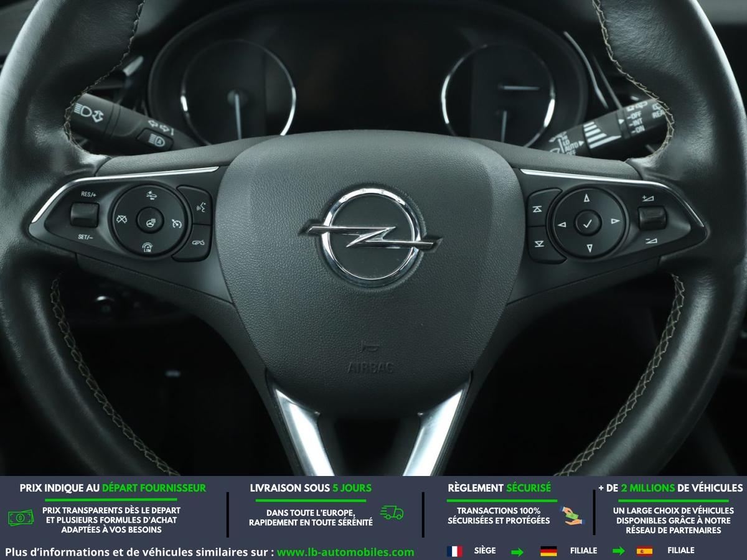Viewport: 747px width, 560px height.
Task: Push the volume rocker switch on the right
Action: click(652, 218)
